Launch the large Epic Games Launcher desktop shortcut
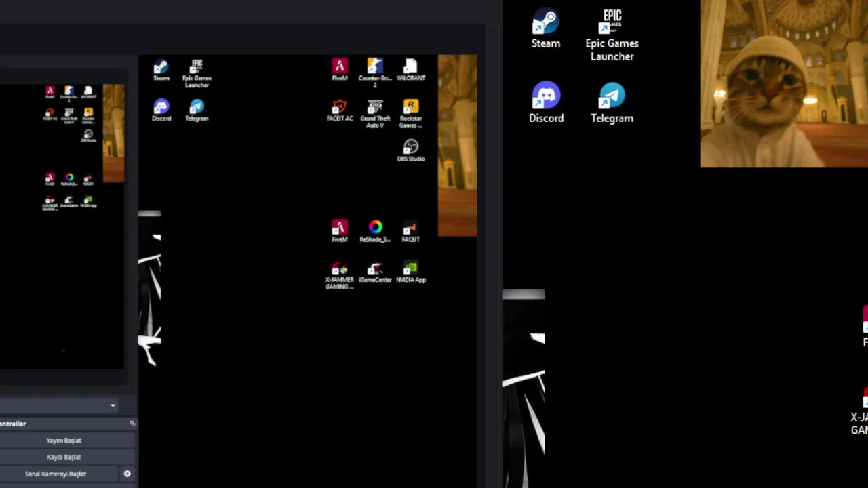The image size is (868, 488). pyautogui.click(x=612, y=35)
